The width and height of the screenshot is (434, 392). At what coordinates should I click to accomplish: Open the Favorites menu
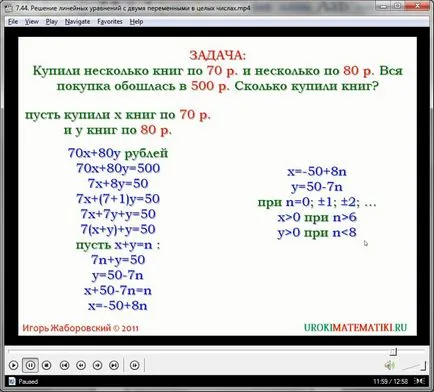[110, 22]
